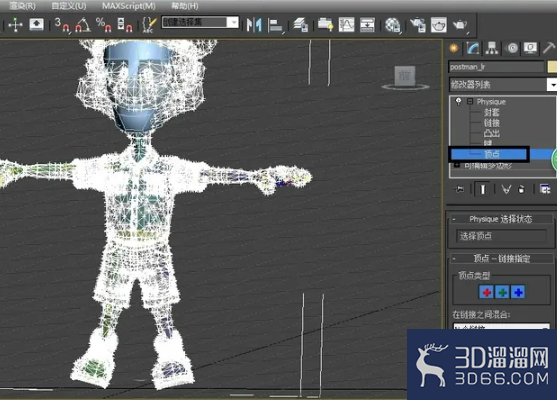The width and height of the screenshot is (557, 400).
Task: Open Rendered Frame Window teapot icon
Action: [439, 25]
